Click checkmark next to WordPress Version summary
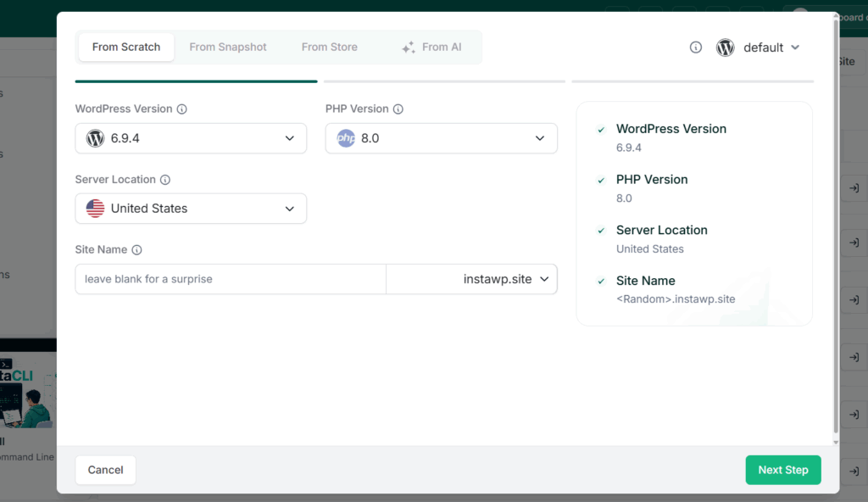This screenshot has width=868, height=502. tap(601, 130)
